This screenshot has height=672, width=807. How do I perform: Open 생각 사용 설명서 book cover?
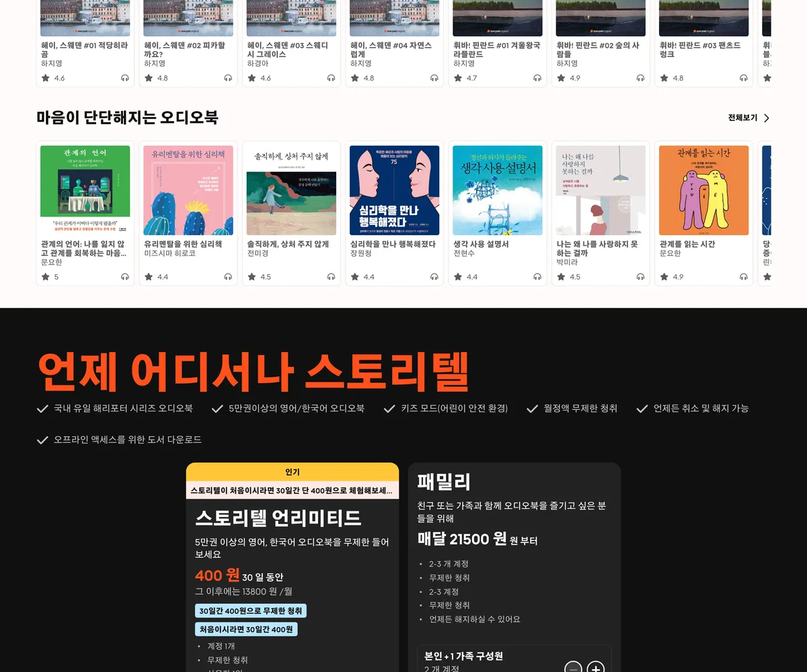click(498, 190)
